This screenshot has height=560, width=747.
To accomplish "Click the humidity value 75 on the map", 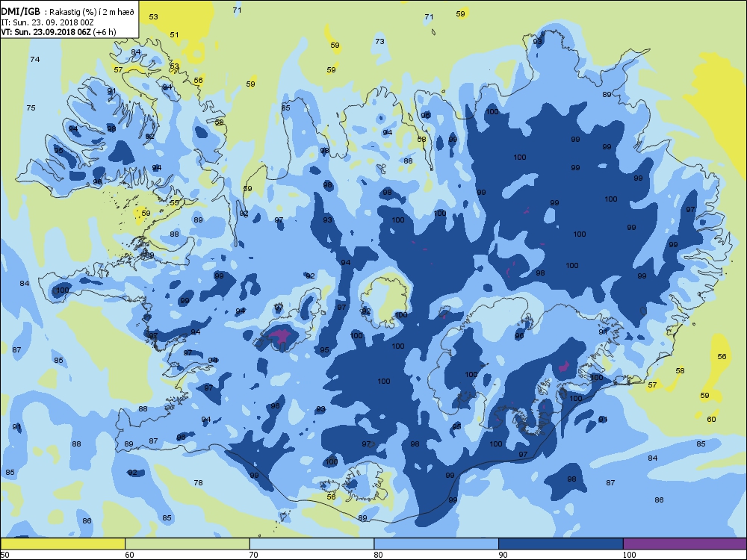I will pyautogui.click(x=31, y=108).
